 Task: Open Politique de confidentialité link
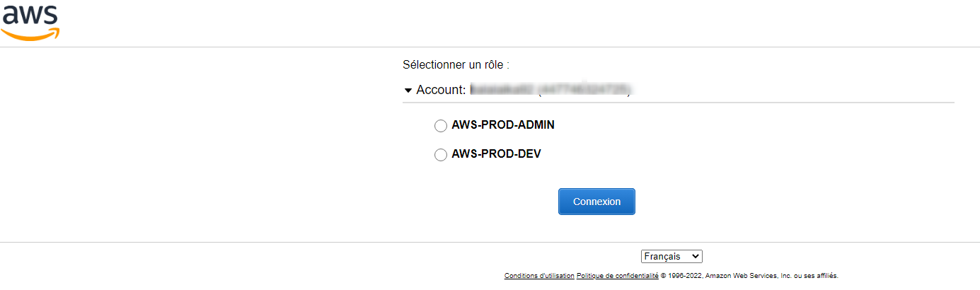(618, 276)
